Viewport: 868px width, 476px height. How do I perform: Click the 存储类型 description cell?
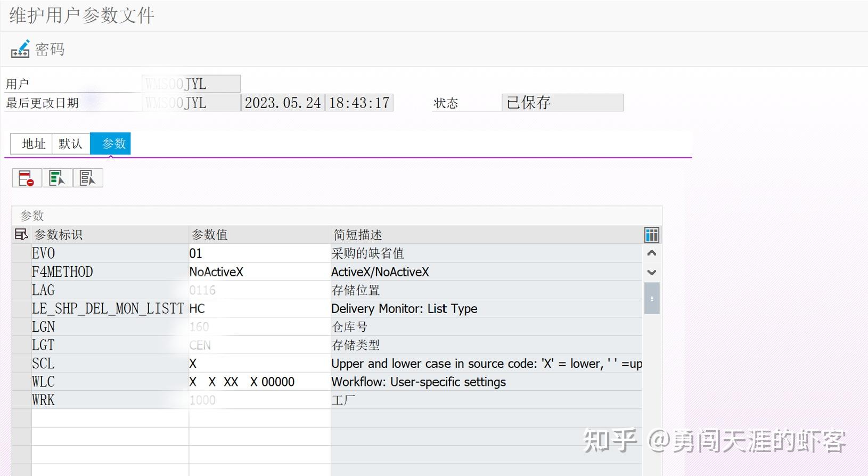click(486, 345)
